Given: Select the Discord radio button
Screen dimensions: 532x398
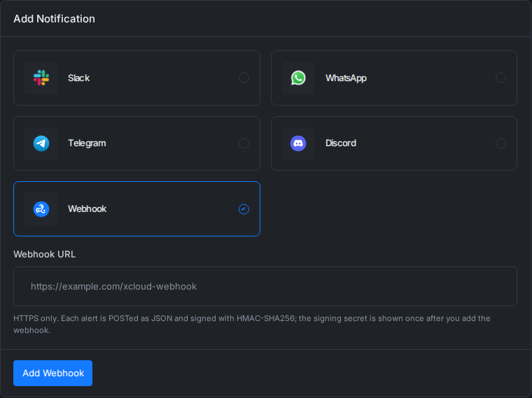Looking at the screenshot, I should (x=500, y=143).
